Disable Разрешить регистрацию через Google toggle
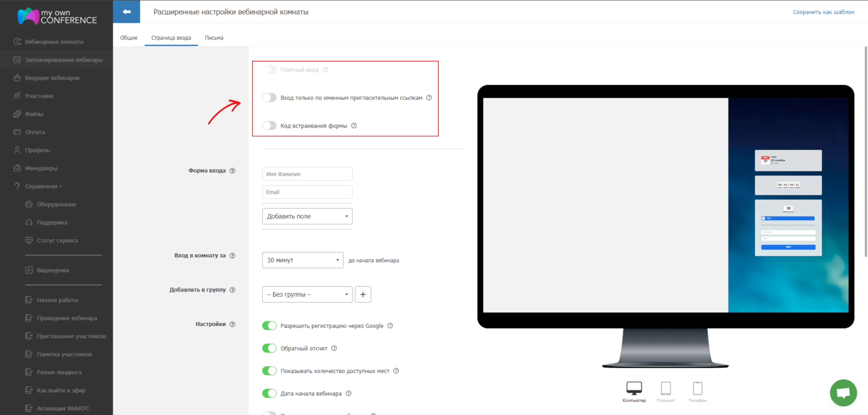868x415 pixels. [269, 326]
